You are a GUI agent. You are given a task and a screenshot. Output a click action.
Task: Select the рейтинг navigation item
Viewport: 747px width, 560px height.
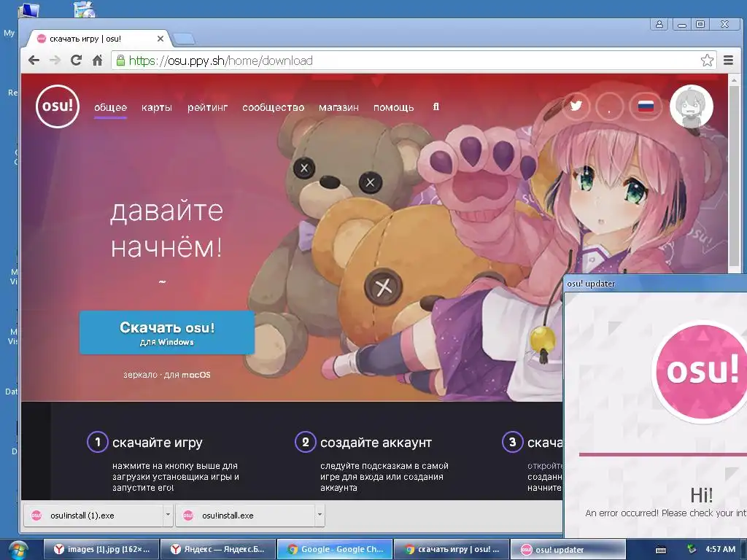208,108
